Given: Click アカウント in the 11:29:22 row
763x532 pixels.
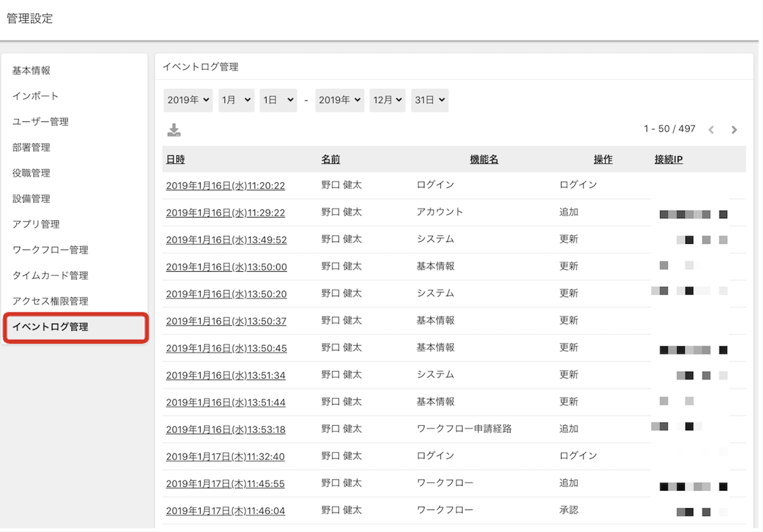Looking at the screenshot, I should pyautogui.click(x=440, y=212).
